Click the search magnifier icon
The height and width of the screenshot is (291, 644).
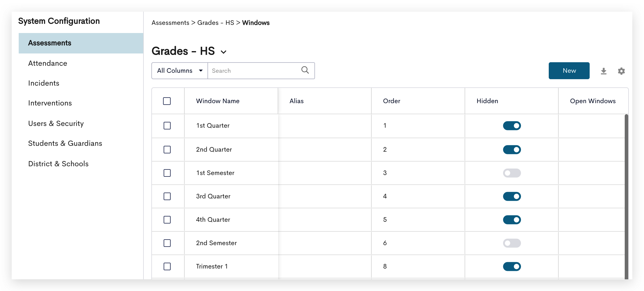pos(305,70)
